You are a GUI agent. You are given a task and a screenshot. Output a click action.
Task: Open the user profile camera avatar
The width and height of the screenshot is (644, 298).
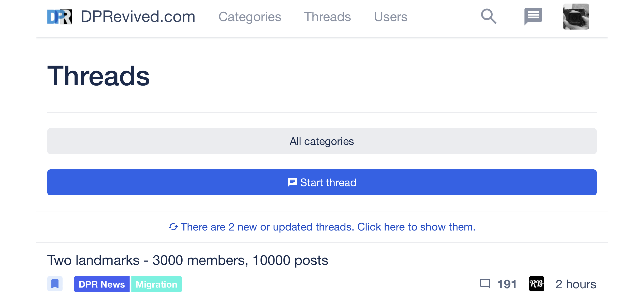(576, 17)
